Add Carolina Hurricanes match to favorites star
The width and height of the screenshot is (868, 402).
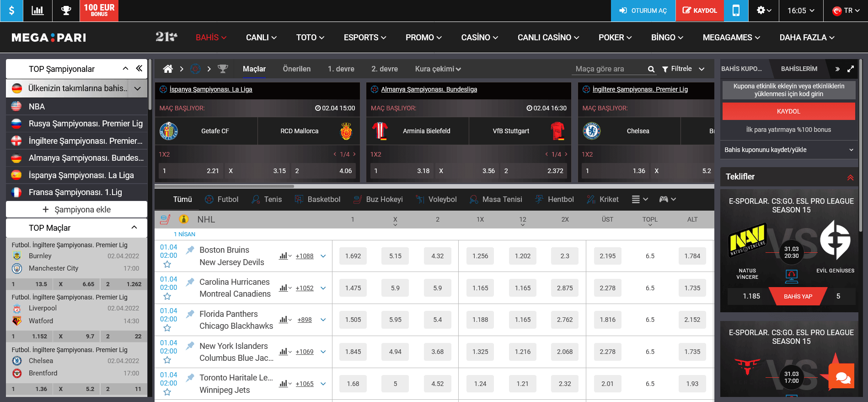pyautogui.click(x=167, y=296)
